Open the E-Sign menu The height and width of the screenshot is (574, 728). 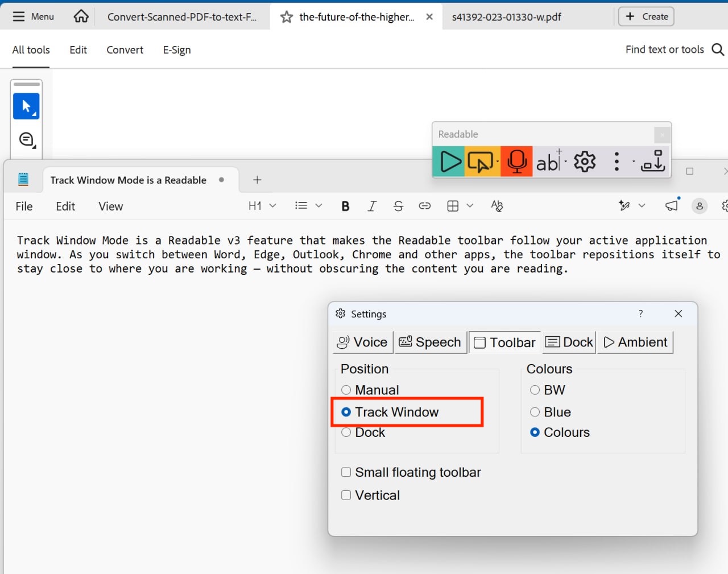point(177,49)
